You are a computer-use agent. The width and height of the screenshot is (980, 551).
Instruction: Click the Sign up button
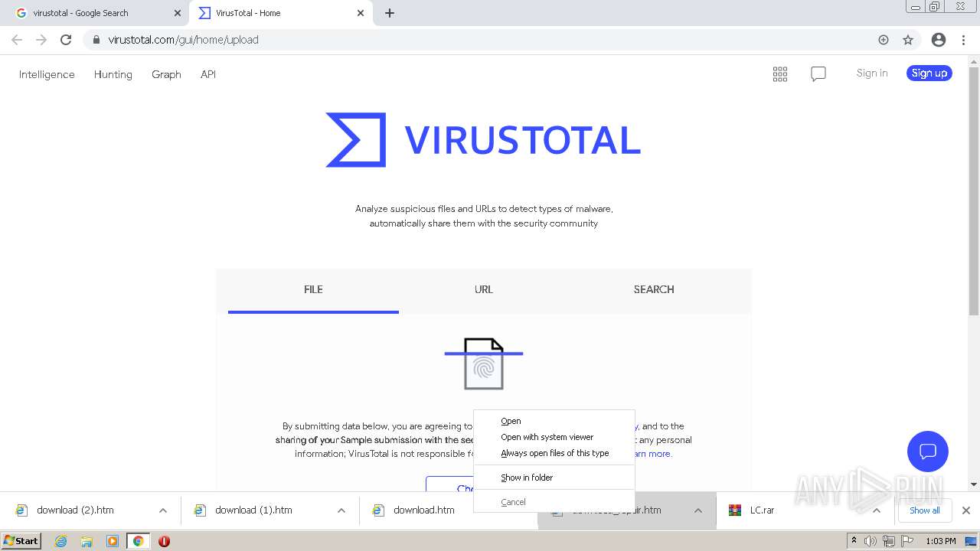coord(929,73)
